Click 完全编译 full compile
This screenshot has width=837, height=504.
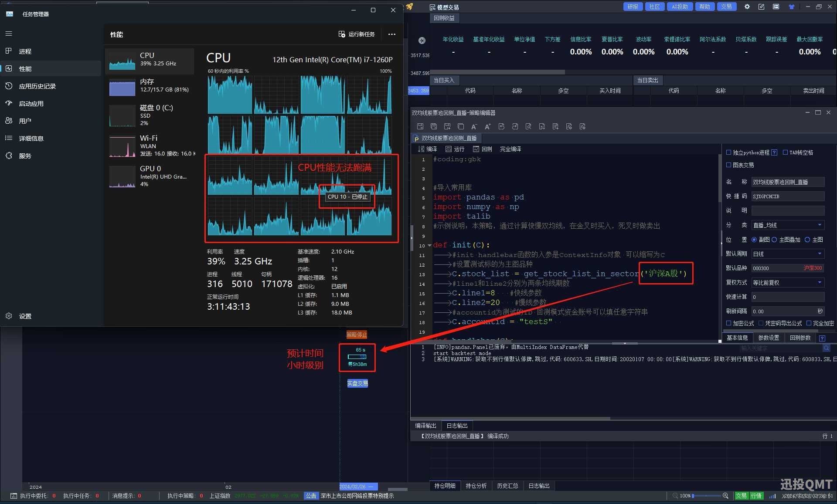[x=510, y=149]
